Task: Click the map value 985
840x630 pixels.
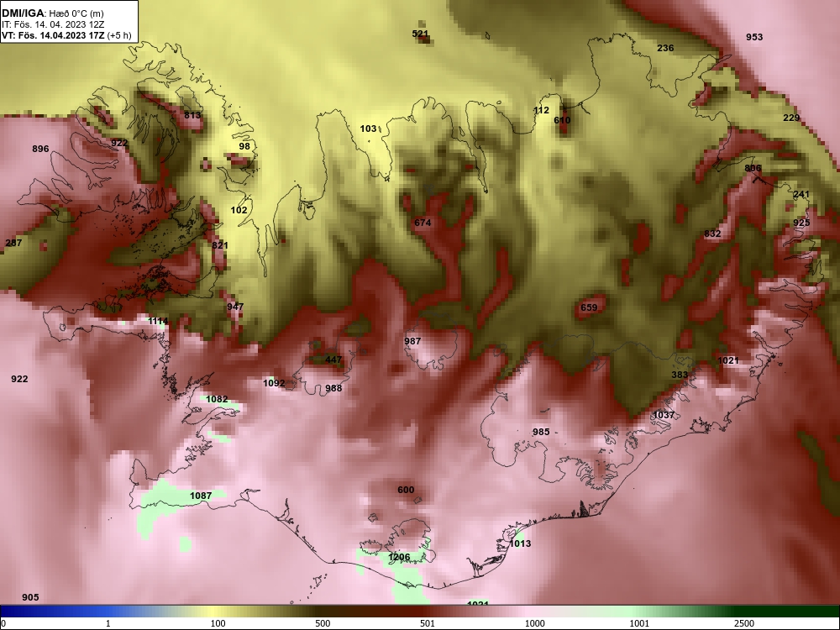Action: 541,432
